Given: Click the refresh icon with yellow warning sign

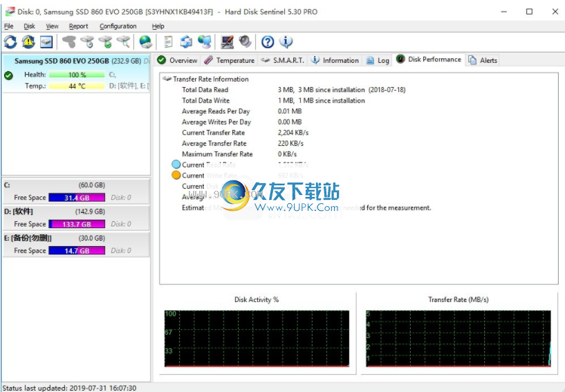Looking at the screenshot, I should coord(28,41).
